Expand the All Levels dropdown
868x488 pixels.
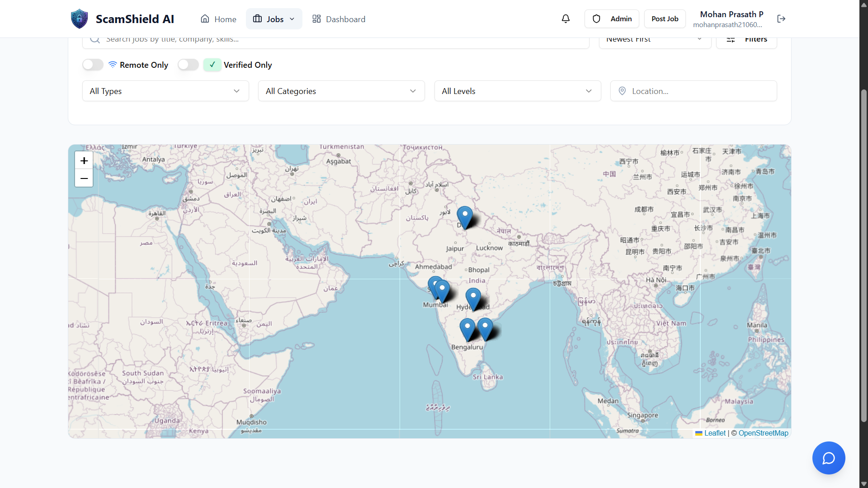click(x=517, y=91)
